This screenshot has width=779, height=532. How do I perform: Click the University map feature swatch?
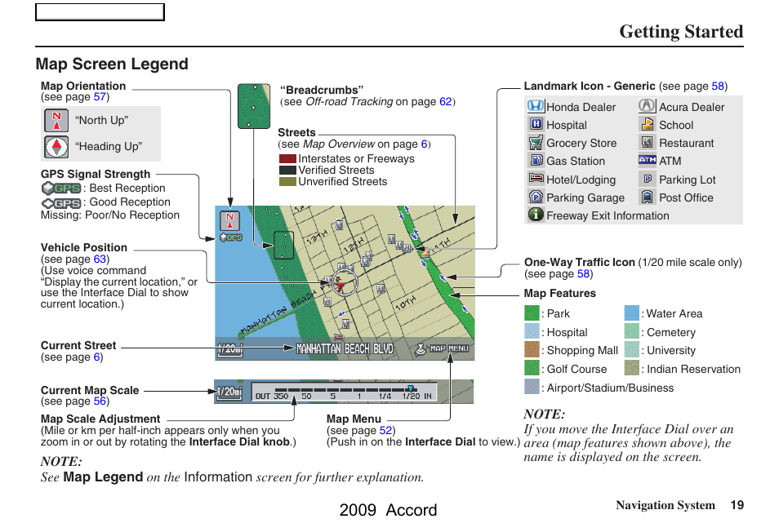[631, 350]
